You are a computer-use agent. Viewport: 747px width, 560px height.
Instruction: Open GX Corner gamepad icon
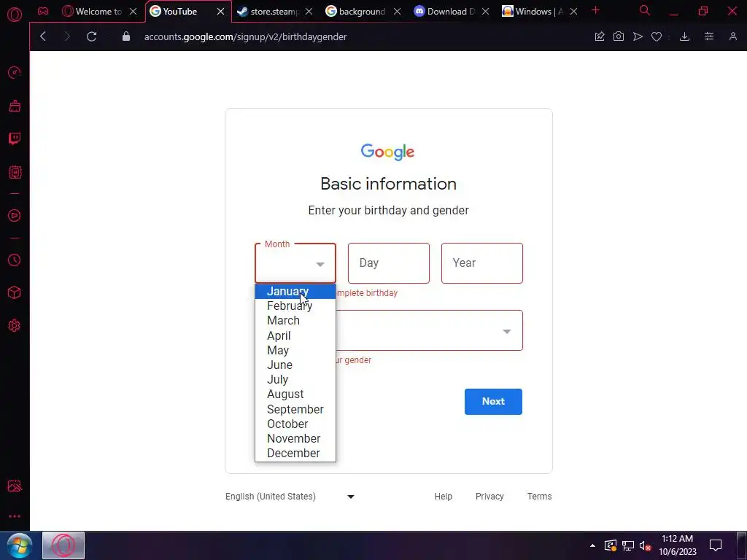click(43, 11)
